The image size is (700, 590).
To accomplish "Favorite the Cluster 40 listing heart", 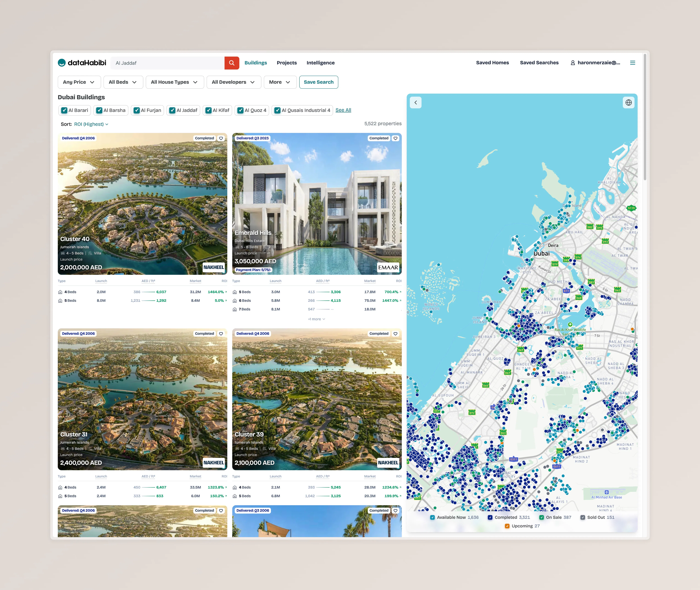I will pyautogui.click(x=221, y=138).
